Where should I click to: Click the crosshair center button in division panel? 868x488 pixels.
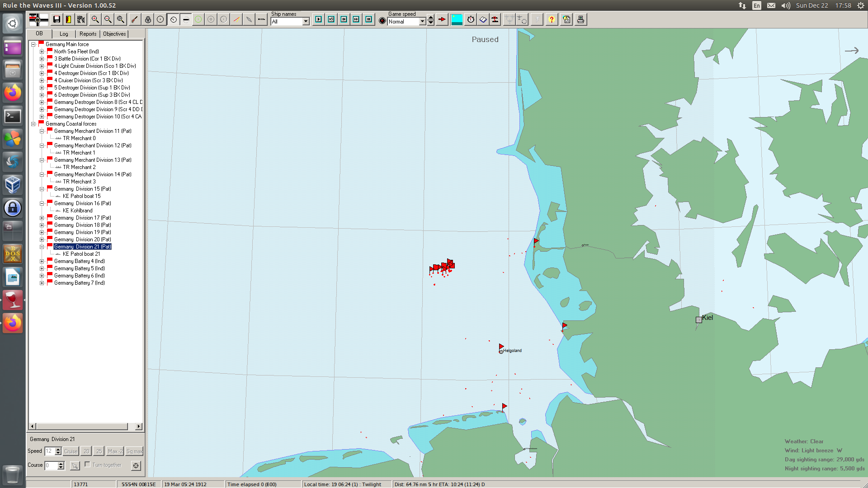pyautogui.click(x=136, y=465)
